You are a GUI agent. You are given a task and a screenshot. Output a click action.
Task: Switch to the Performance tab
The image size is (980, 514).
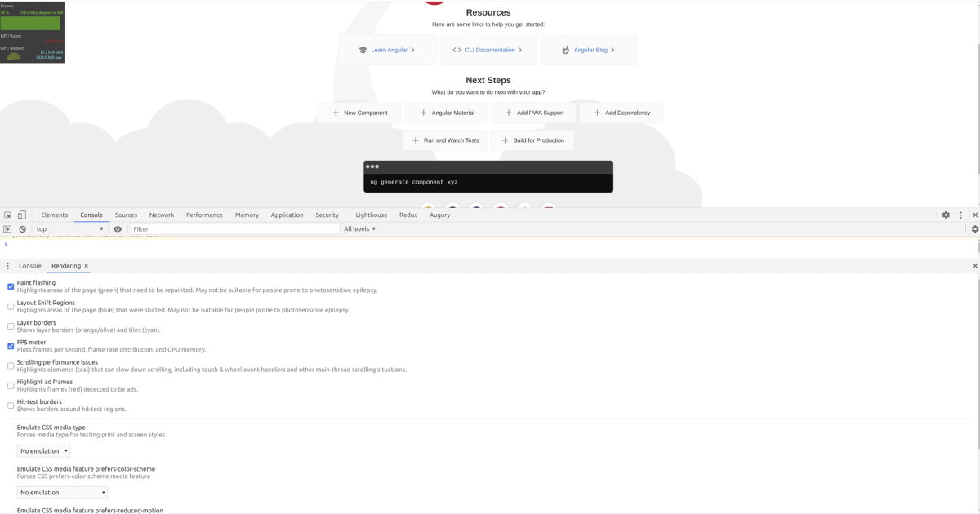click(204, 215)
